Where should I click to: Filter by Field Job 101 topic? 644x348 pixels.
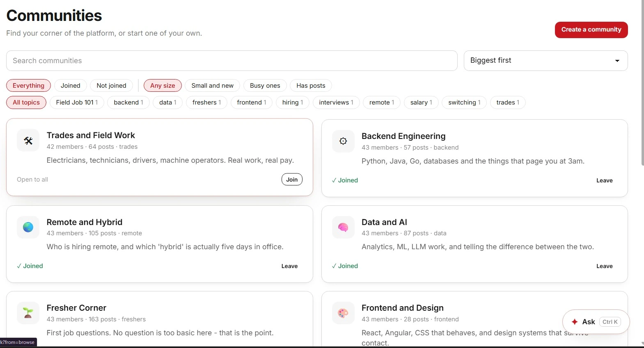77,102
